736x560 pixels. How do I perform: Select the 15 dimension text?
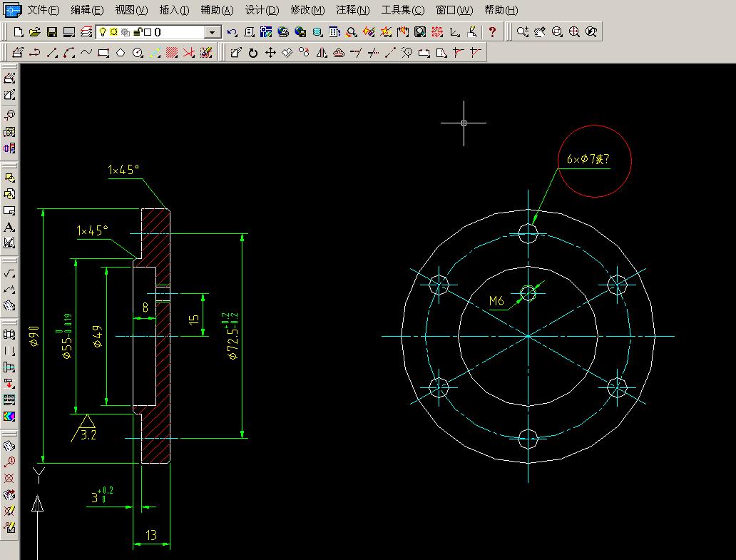click(193, 320)
